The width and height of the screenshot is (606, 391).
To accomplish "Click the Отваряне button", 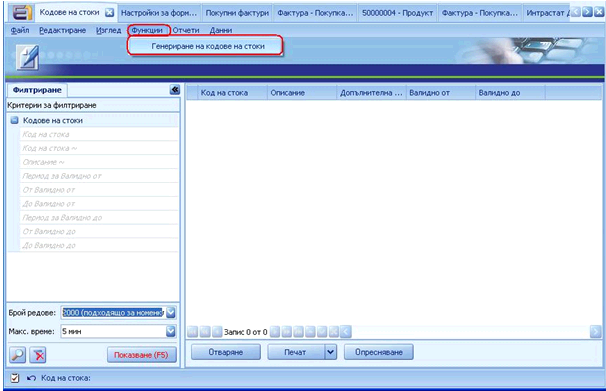I will pos(226,352).
